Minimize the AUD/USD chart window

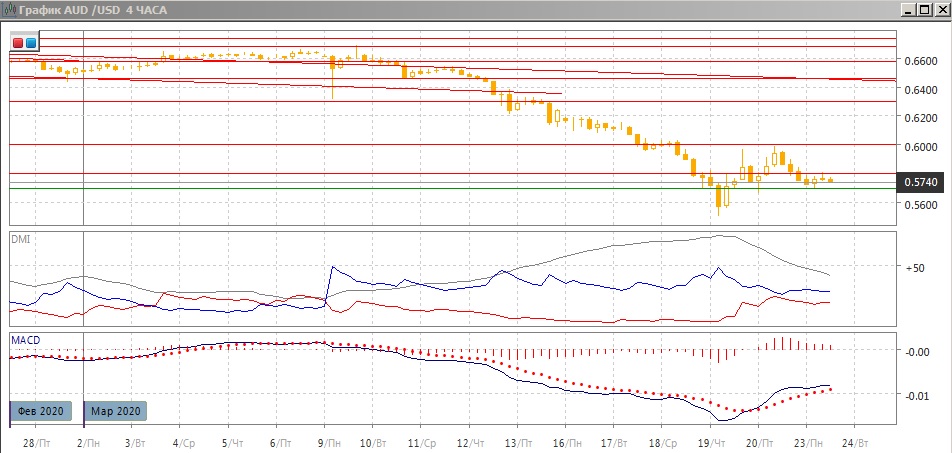click(x=907, y=9)
